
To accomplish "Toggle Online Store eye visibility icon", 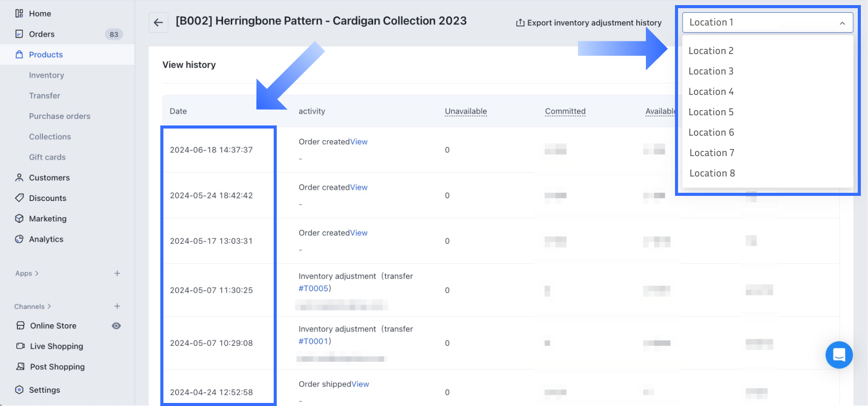I will click(x=116, y=326).
